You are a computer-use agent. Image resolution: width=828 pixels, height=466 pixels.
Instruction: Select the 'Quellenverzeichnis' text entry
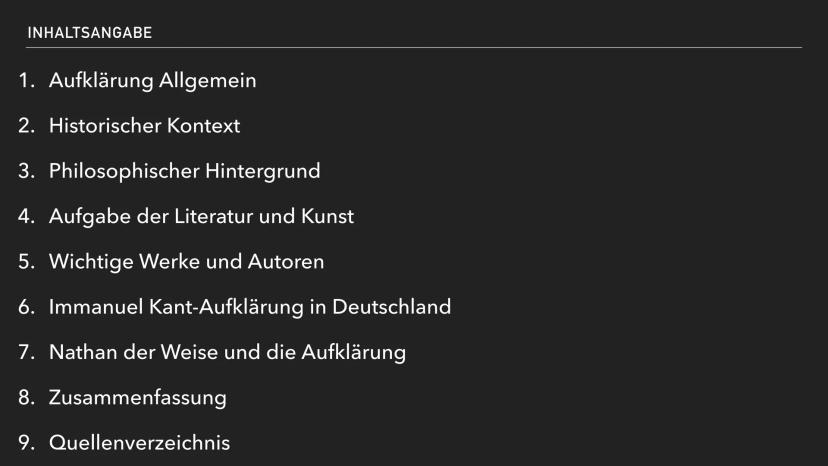click(139, 442)
